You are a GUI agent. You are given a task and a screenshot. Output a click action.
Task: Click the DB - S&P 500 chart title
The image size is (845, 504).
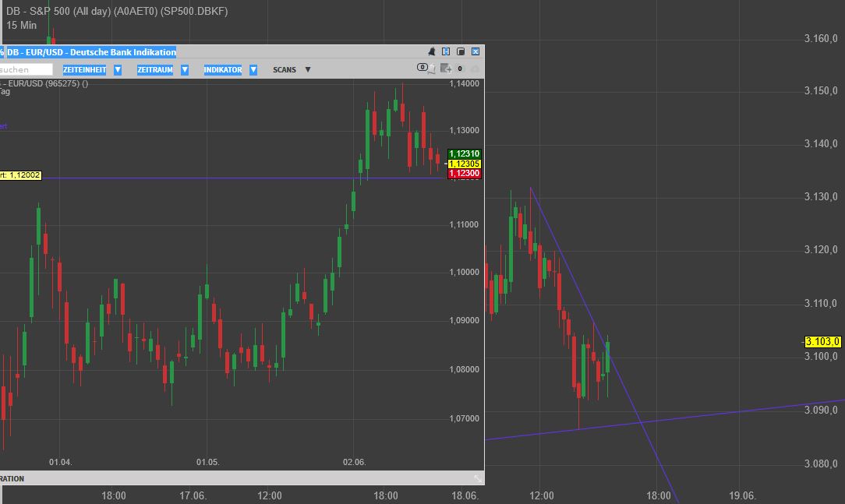[x=117, y=11]
